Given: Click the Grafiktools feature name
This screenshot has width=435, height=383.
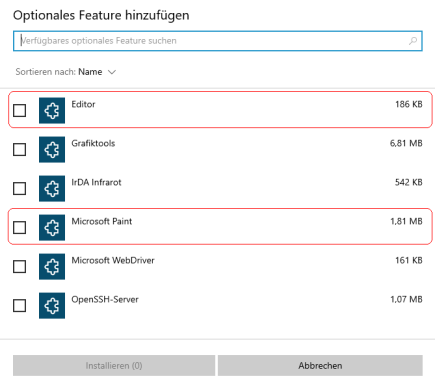Looking at the screenshot, I should pyautogui.click(x=93, y=143).
